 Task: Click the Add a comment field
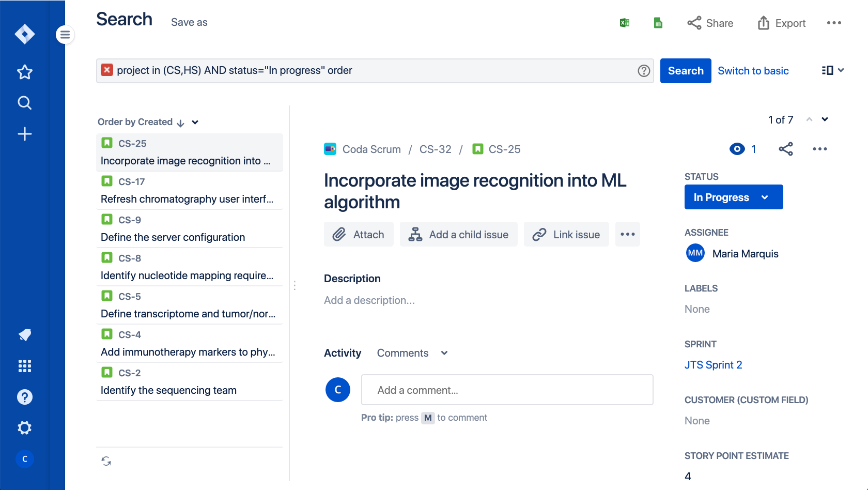507,390
